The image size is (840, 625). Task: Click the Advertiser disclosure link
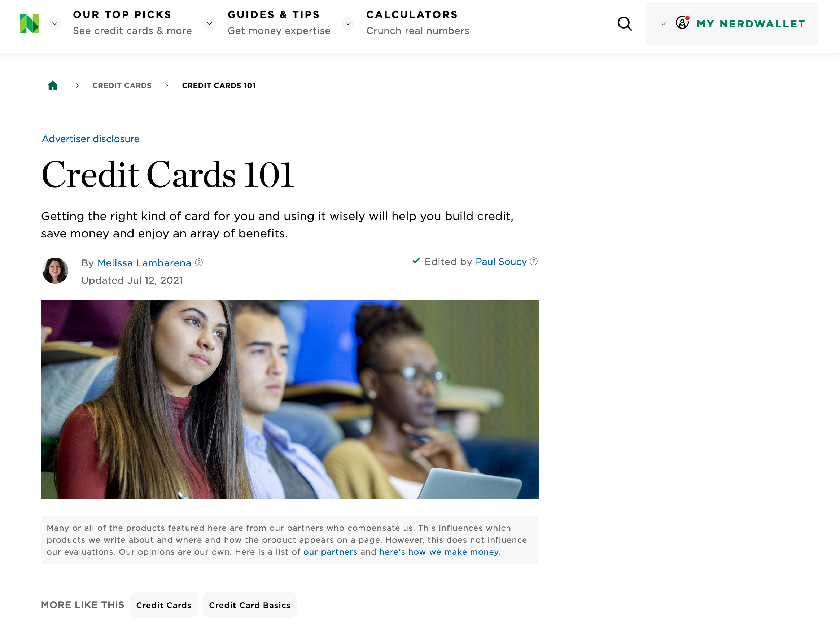point(91,139)
